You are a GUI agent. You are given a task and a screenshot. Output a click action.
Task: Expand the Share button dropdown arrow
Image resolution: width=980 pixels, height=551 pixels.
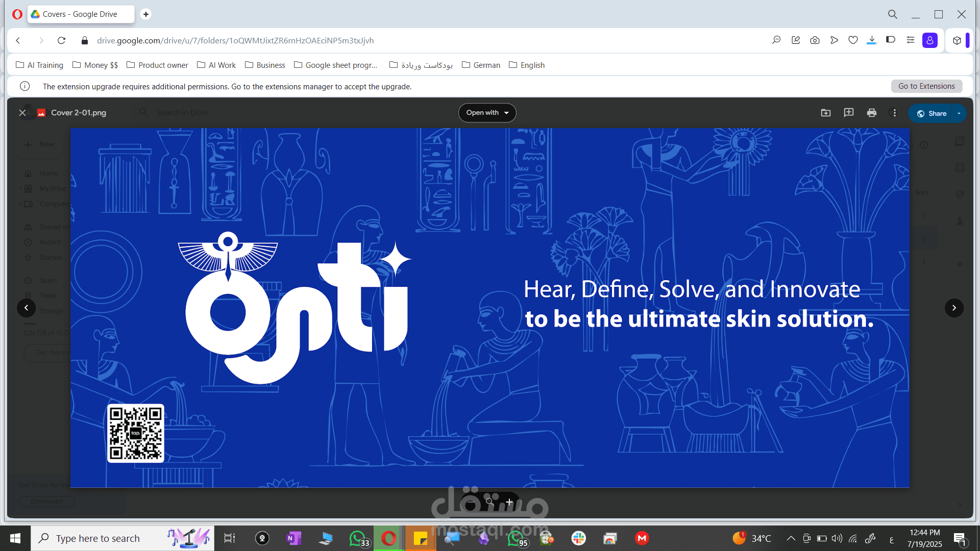[x=959, y=113]
